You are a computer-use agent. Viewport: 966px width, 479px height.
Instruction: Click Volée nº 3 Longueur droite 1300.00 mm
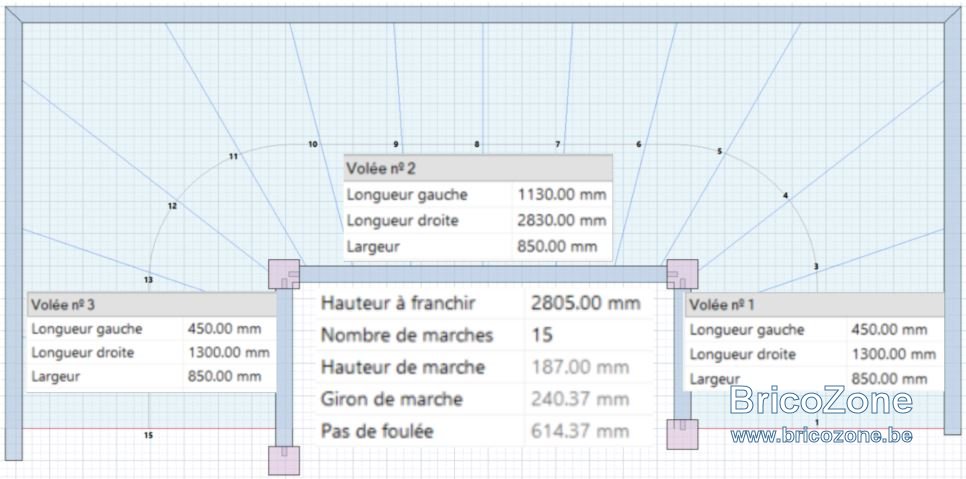click(x=229, y=353)
